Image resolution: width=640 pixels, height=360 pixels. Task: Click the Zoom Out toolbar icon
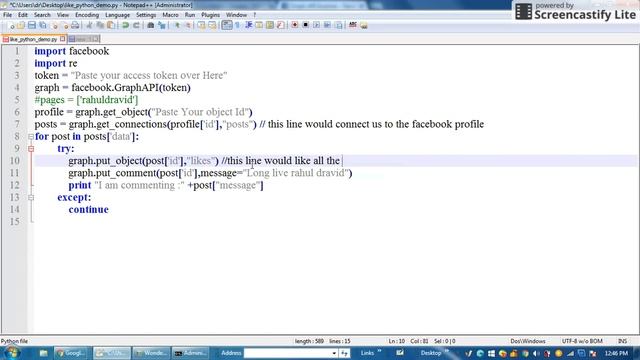pyautogui.click(x=188, y=25)
